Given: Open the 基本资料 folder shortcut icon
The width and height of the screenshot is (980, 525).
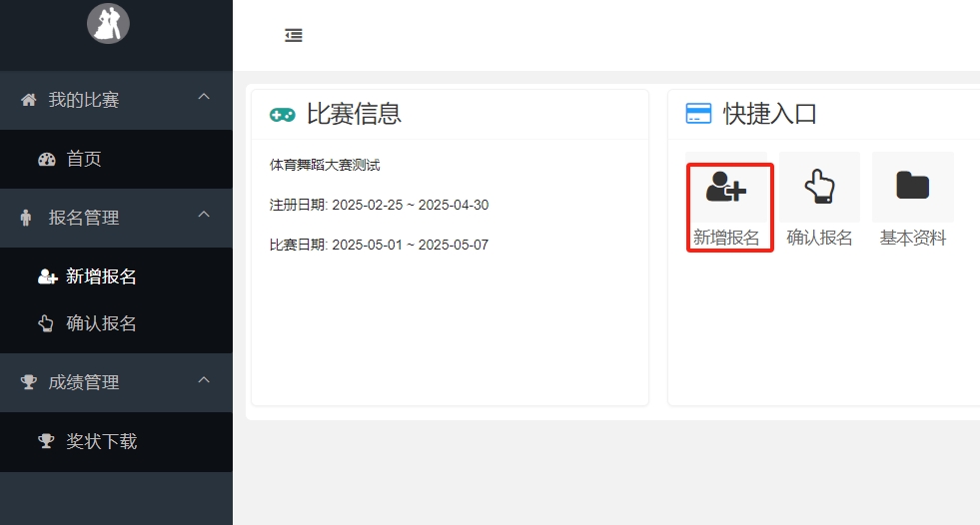Looking at the screenshot, I should tap(912, 187).
